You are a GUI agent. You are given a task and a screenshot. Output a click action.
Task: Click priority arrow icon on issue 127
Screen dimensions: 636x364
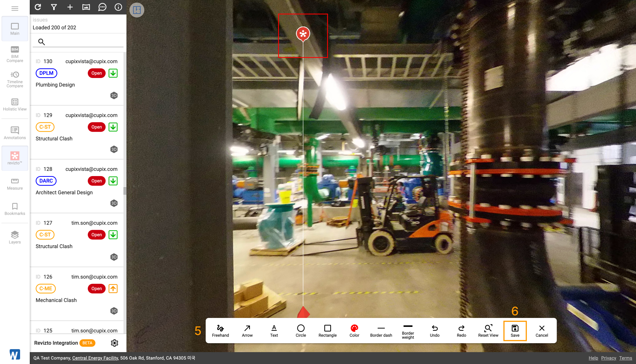(113, 235)
